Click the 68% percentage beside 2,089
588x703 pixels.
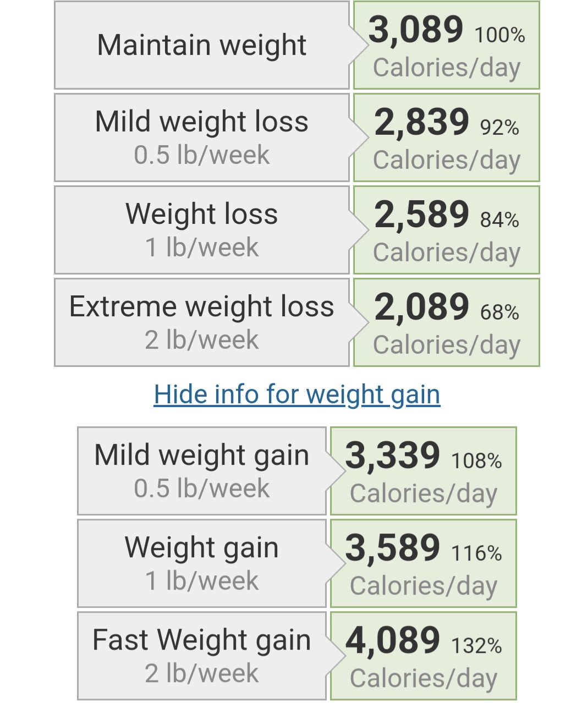click(x=499, y=312)
